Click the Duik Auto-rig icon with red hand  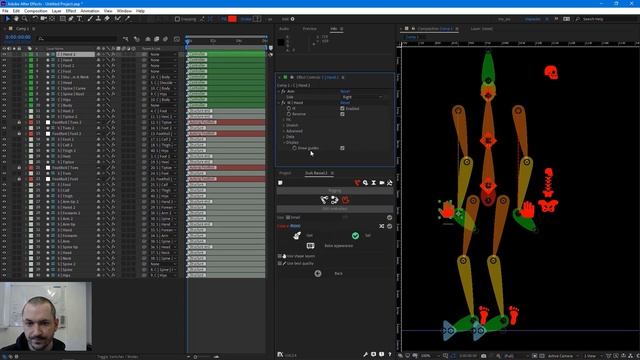click(345, 200)
